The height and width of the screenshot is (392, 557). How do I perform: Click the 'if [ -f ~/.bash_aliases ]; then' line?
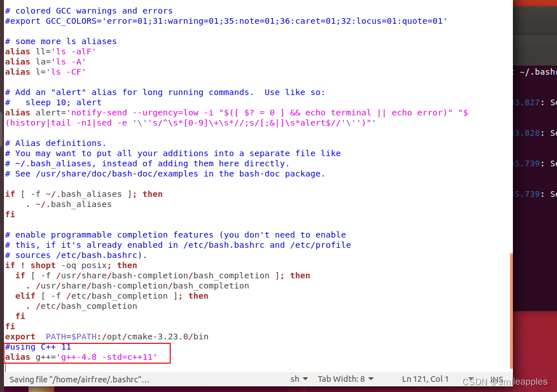coord(84,194)
